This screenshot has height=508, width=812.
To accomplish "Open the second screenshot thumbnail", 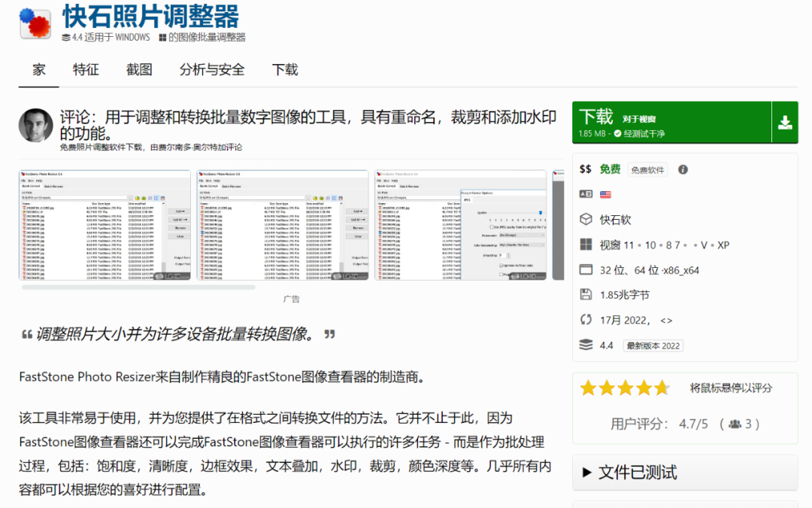I will point(282,225).
